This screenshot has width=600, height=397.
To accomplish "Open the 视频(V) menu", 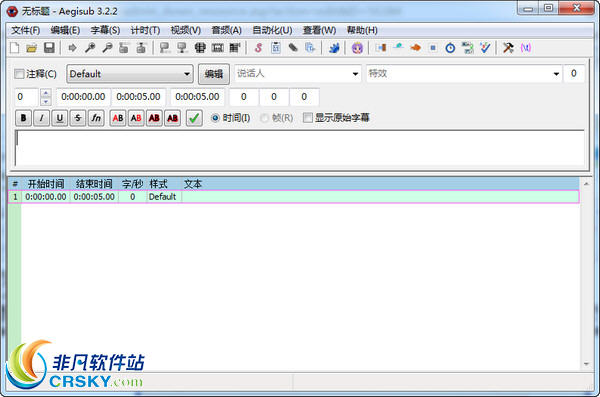I will 186,30.
